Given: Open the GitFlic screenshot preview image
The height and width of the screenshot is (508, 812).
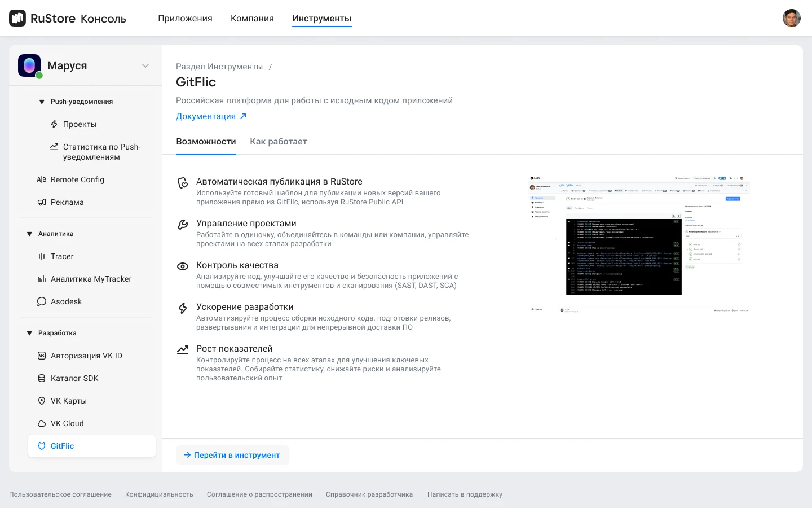Looking at the screenshot, I should (x=639, y=244).
